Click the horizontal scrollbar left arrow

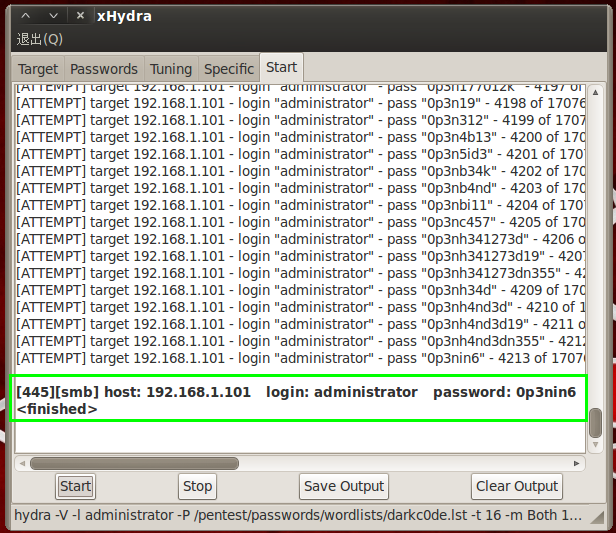22,463
